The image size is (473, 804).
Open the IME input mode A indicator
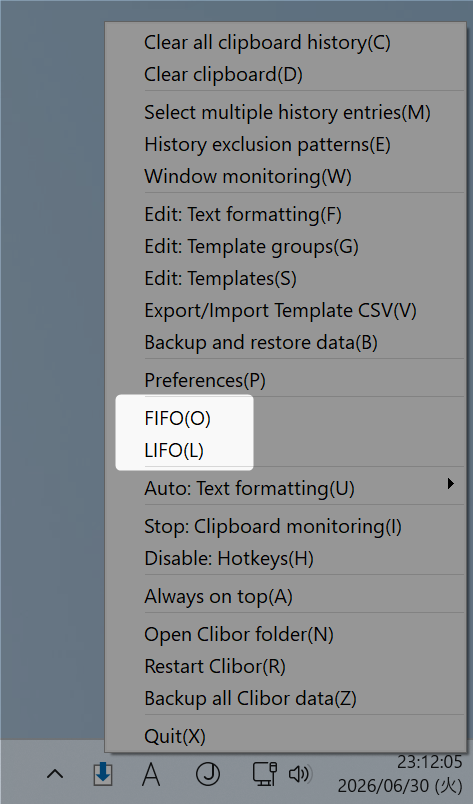click(x=151, y=774)
